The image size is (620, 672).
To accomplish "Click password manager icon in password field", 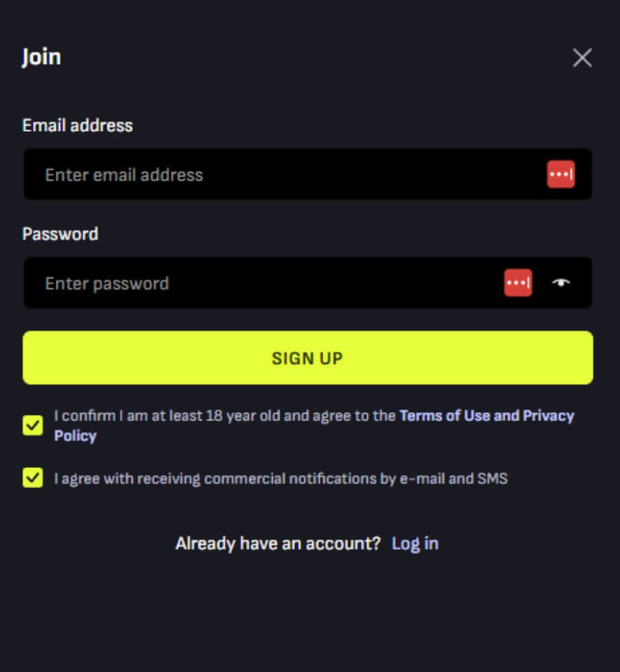I will click(x=518, y=283).
